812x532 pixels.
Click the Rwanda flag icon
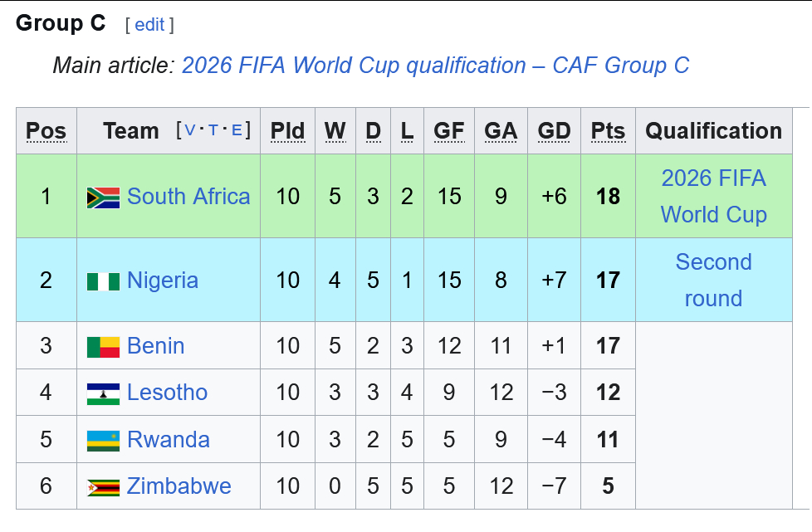103,441
